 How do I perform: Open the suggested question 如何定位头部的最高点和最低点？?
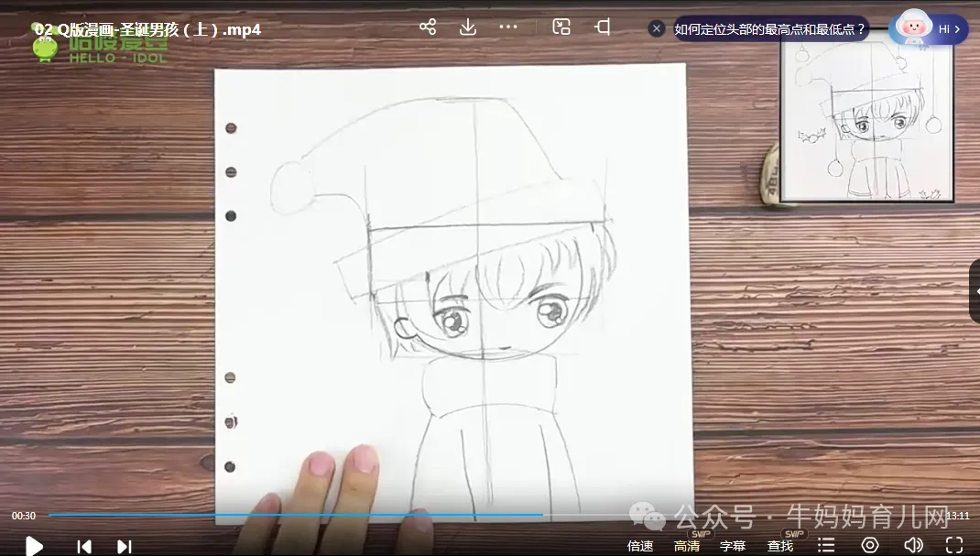(769, 28)
